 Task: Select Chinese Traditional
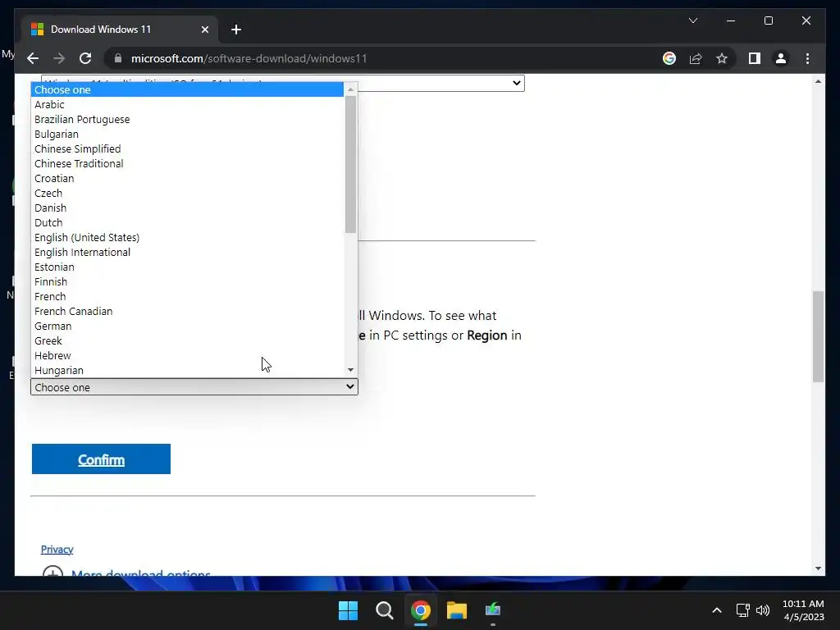[187, 163]
